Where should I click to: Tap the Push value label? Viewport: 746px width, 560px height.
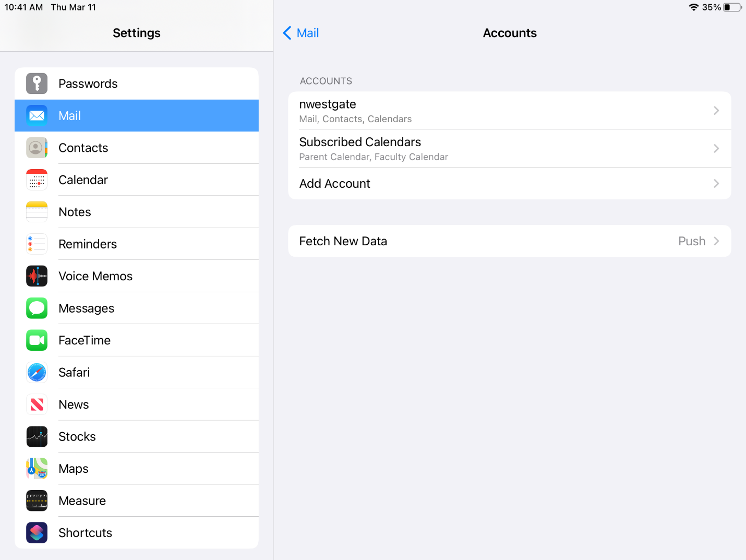click(x=692, y=241)
